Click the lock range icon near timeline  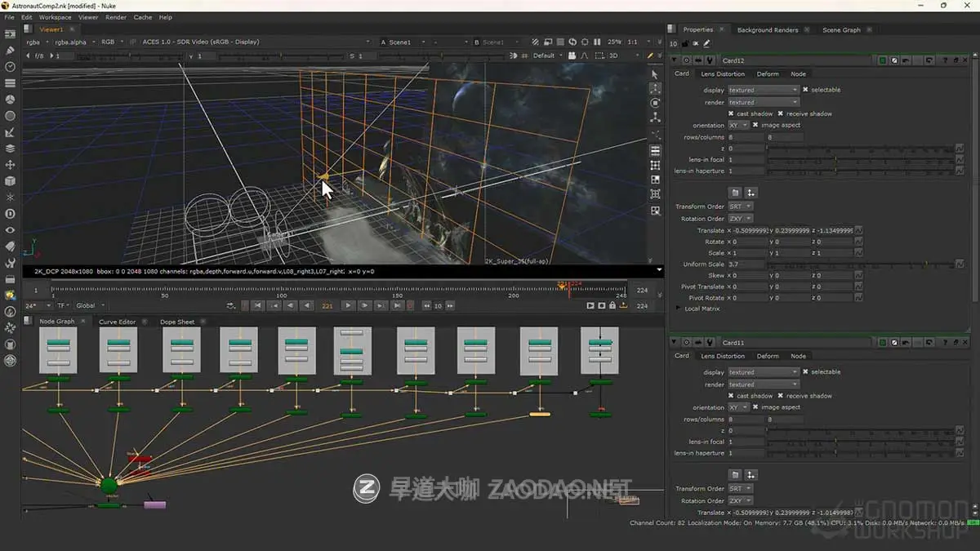(612, 304)
